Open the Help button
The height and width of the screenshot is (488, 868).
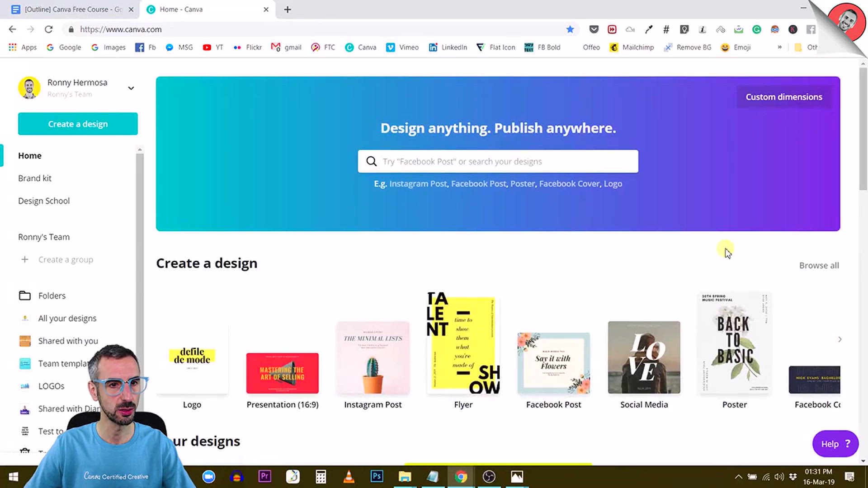tap(835, 444)
